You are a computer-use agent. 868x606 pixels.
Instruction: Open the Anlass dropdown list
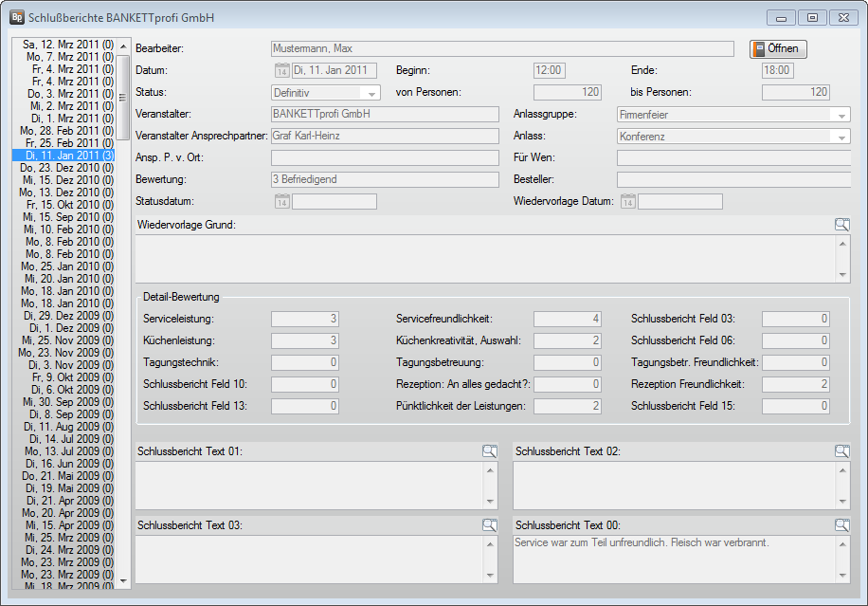point(840,137)
